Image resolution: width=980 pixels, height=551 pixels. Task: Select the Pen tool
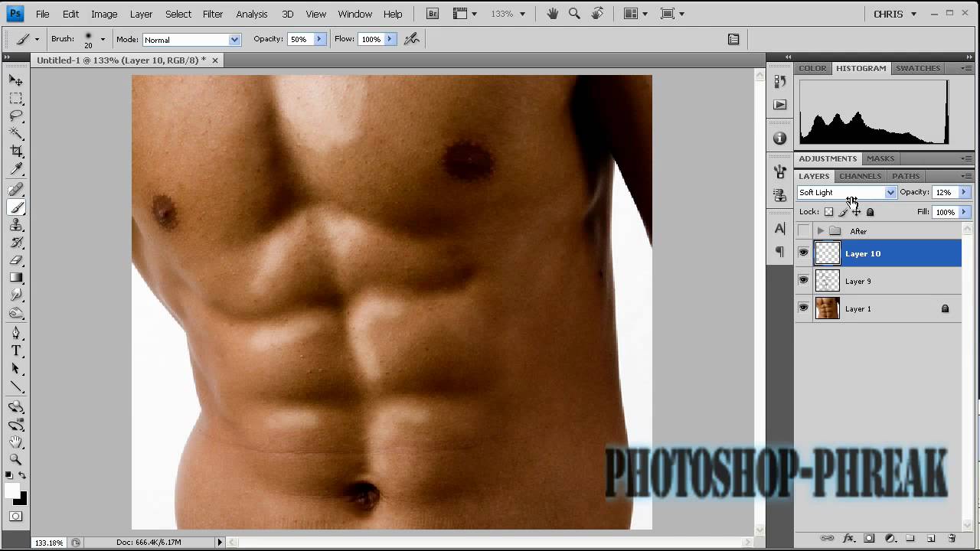click(16, 334)
